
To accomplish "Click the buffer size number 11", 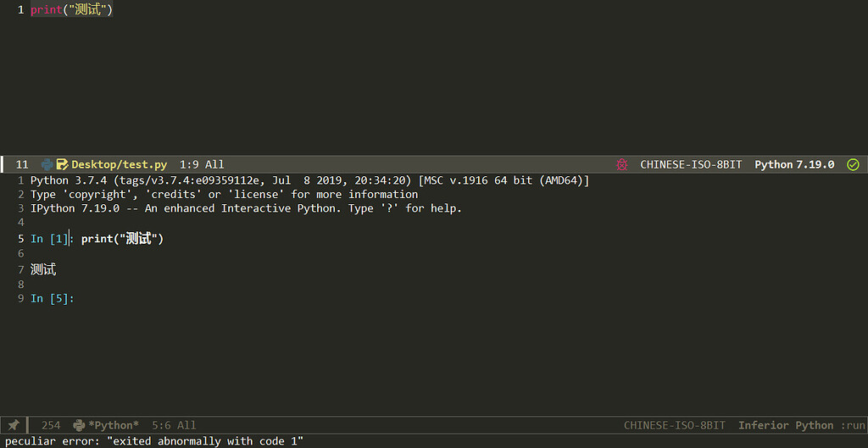I will pos(22,165).
